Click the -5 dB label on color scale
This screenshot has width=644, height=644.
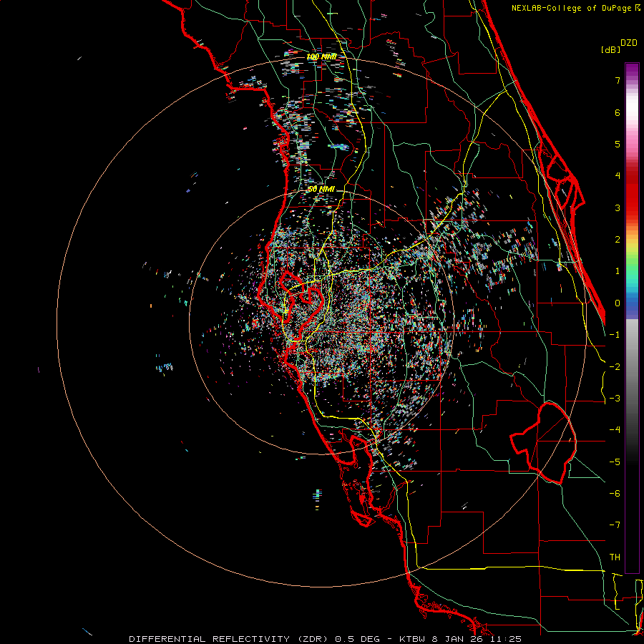click(x=615, y=462)
